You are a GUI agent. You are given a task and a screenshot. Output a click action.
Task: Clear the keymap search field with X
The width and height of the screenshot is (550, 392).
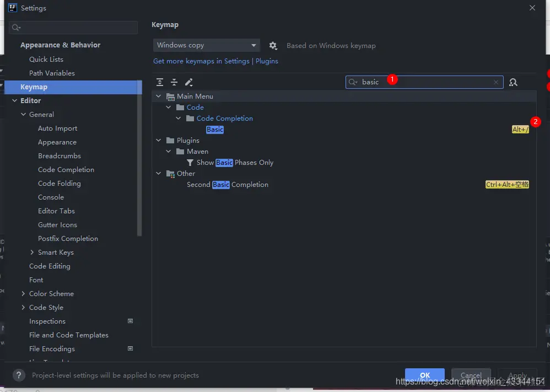click(x=495, y=82)
